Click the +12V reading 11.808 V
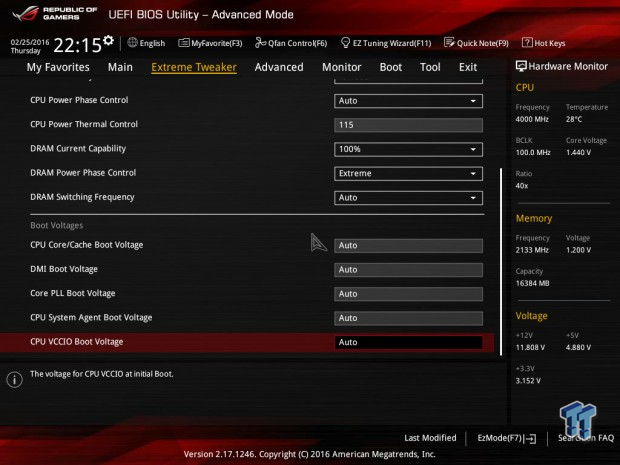620x465 pixels. pos(530,348)
